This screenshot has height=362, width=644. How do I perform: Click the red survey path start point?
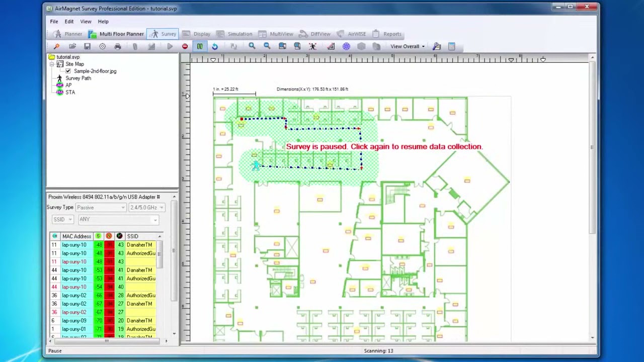[x=242, y=119]
